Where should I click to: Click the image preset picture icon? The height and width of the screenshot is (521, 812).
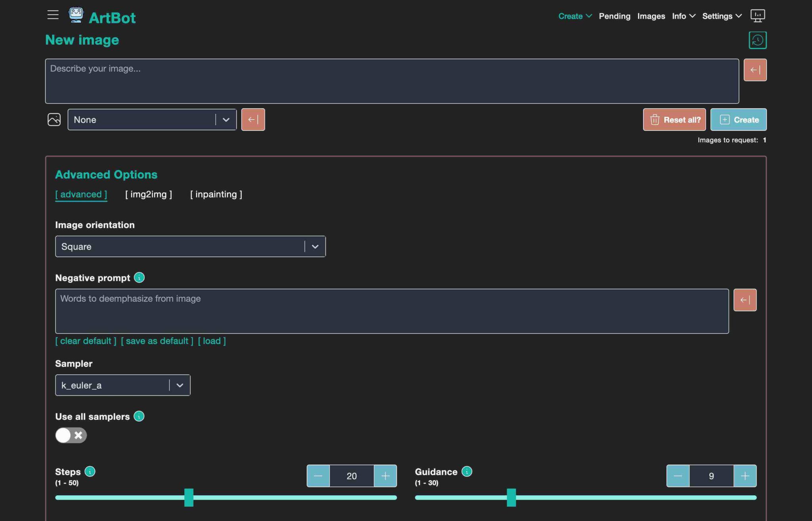click(54, 119)
